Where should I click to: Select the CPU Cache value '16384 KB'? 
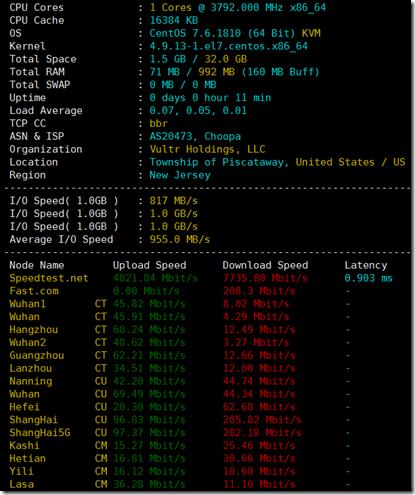[x=174, y=20]
